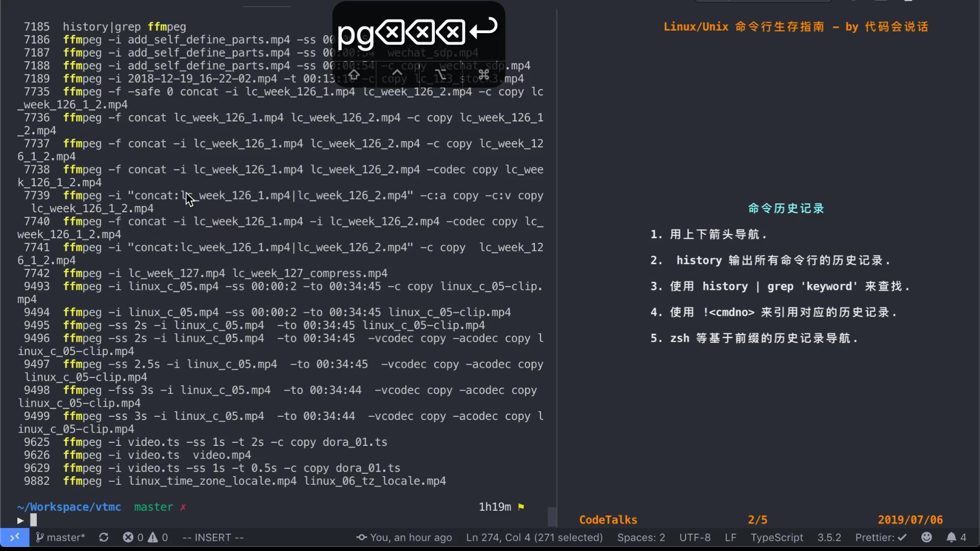Click the smiley feedback icon
Image resolution: width=980 pixels, height=551 pixels.
point(926,537)
